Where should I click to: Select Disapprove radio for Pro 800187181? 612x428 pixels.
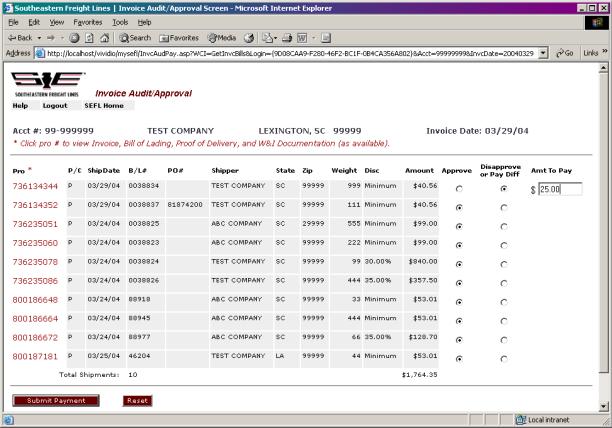coord(503,358)
